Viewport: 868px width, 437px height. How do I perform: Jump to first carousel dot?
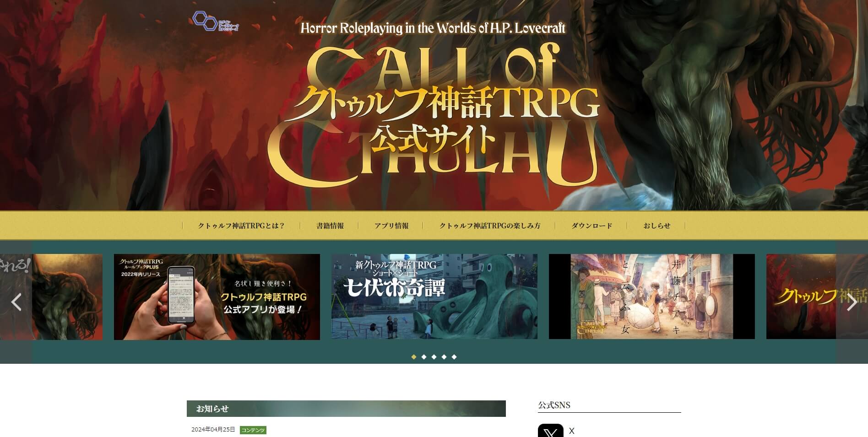414,357
